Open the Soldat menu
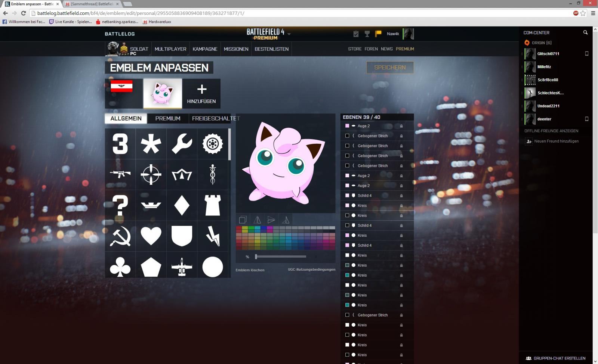598x364 pixels. coord(128,49)
